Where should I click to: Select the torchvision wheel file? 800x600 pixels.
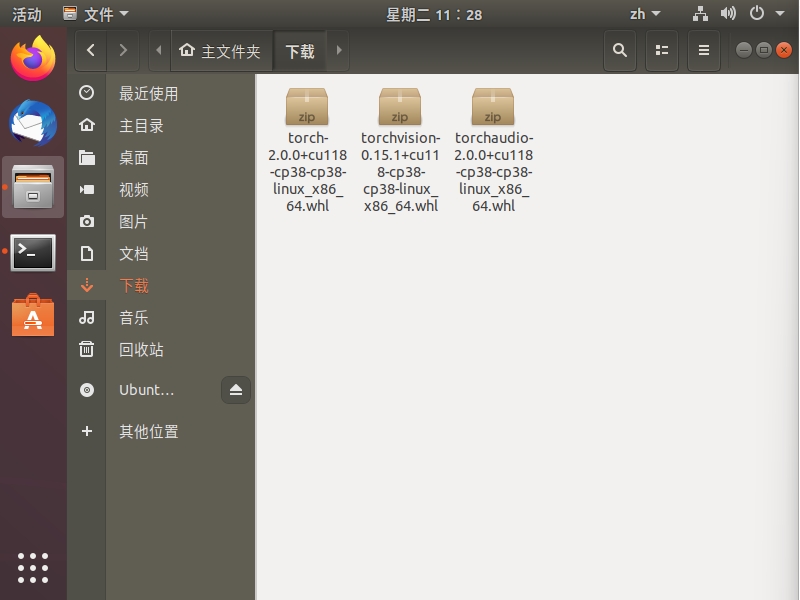[x=400, y=105]
